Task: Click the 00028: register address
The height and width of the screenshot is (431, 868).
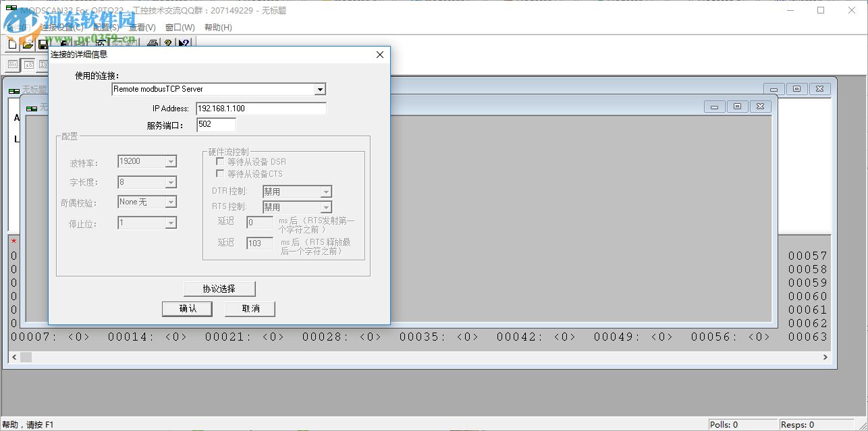Action: coord(326,337)
